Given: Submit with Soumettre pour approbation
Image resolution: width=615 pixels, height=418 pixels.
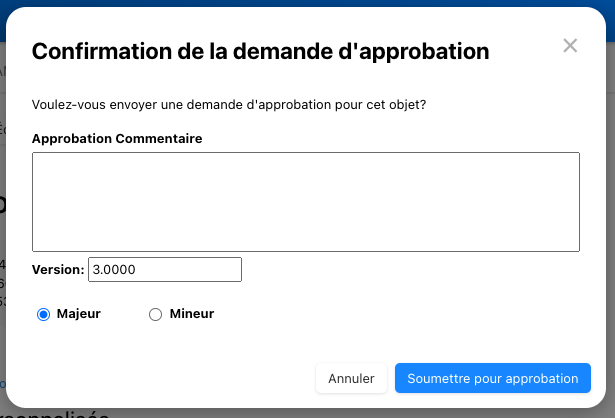Looking at the screenshot, I should click(493, 379).
